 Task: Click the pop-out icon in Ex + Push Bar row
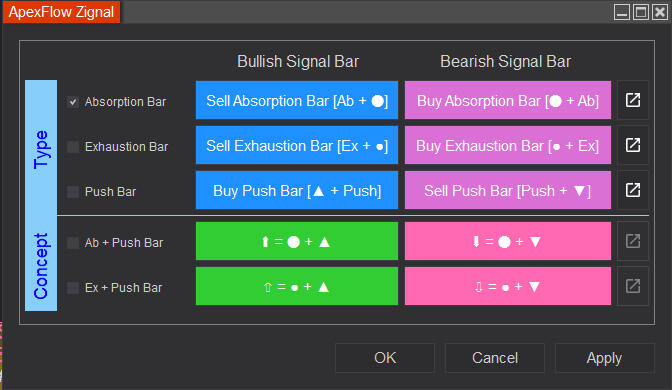coord(633,286)
